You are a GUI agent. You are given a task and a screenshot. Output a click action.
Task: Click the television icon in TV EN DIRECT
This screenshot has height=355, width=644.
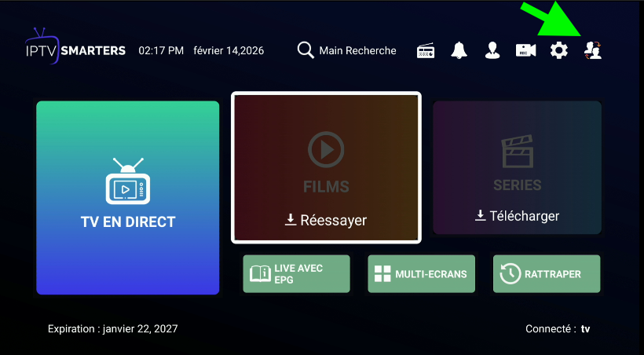coord(127,182)
